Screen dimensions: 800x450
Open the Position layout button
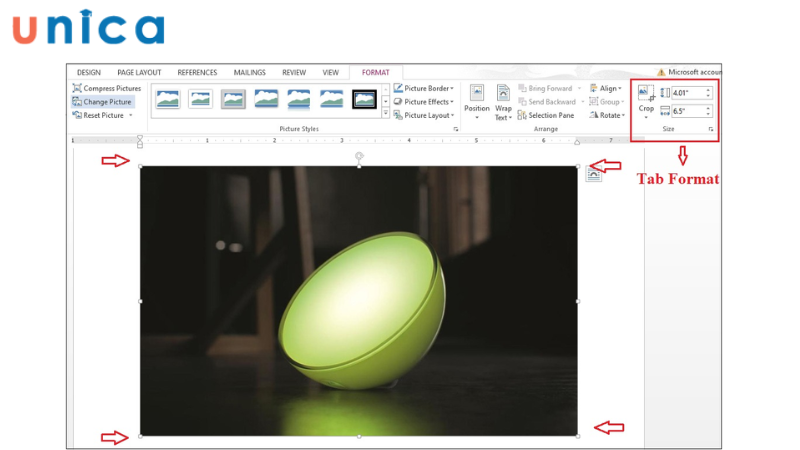coord(477,101)
